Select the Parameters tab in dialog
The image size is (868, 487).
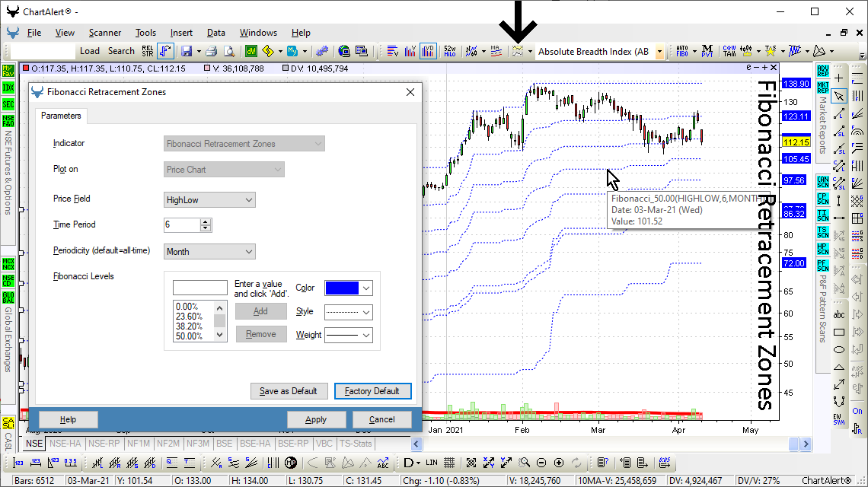[61, 116]
